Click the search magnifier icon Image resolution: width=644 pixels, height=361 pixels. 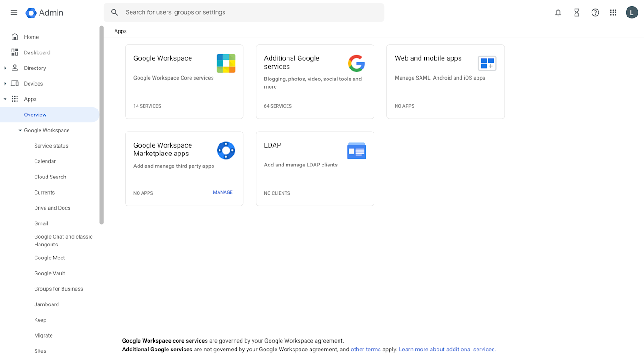[x=115, y=12]
